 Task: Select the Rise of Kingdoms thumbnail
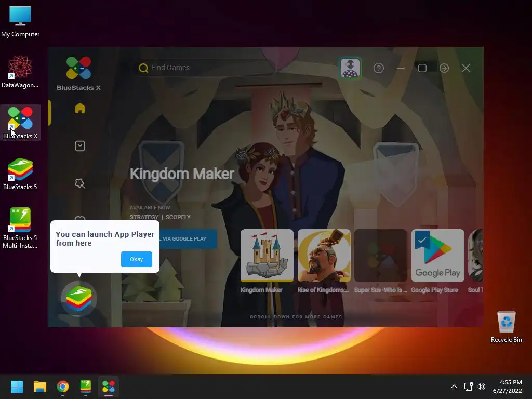324,256
